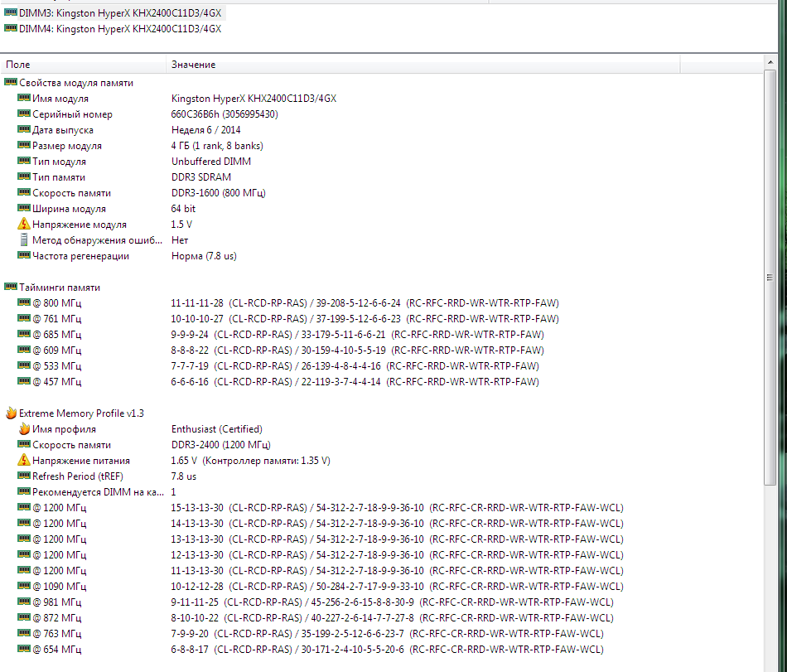Screen dimensions: 787x672
Task: Select the 'Unbuffered DIMM' value
Action: click(210, 162)
